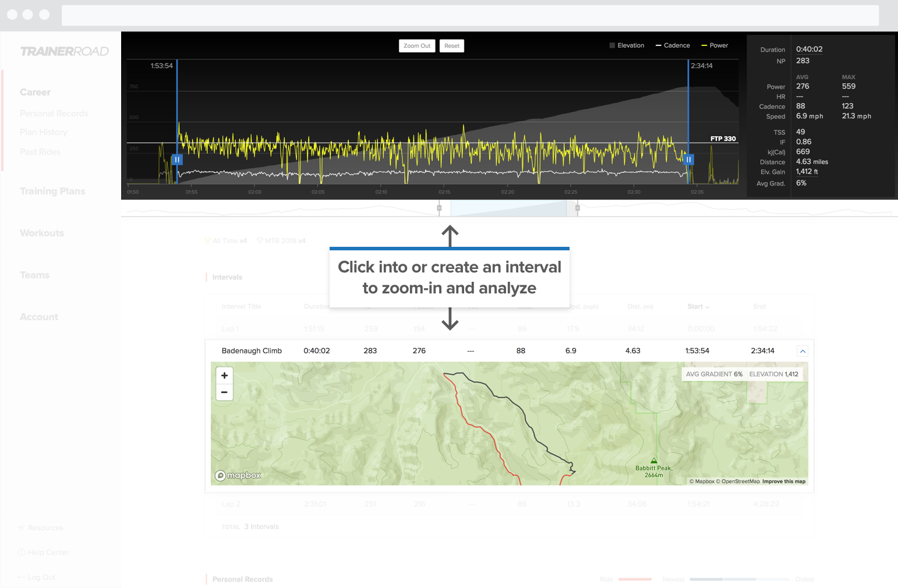The image size is (898, 588).
Task: Click the End column header
Action: click(759, 307)
